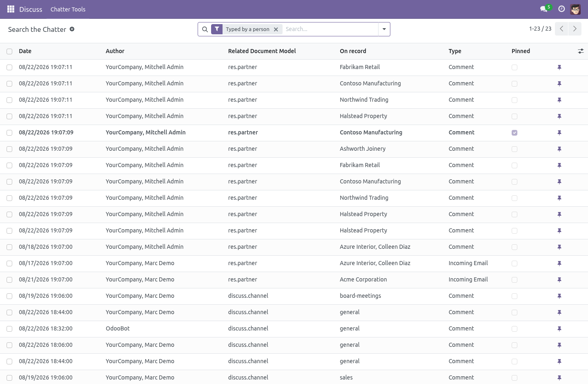Click the pin icon on the Ashworth Joinery row
The image size is (588, 384).
pyautogui.click(x=559, y=149)
